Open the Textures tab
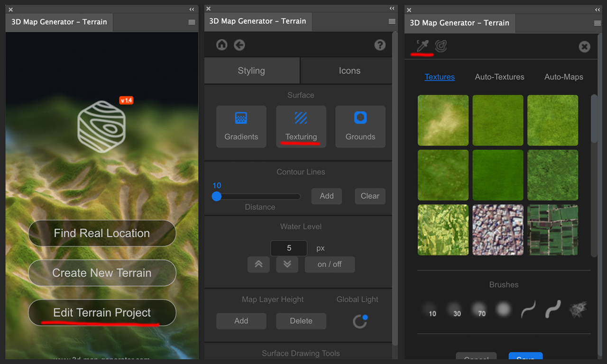 point(440,77)
